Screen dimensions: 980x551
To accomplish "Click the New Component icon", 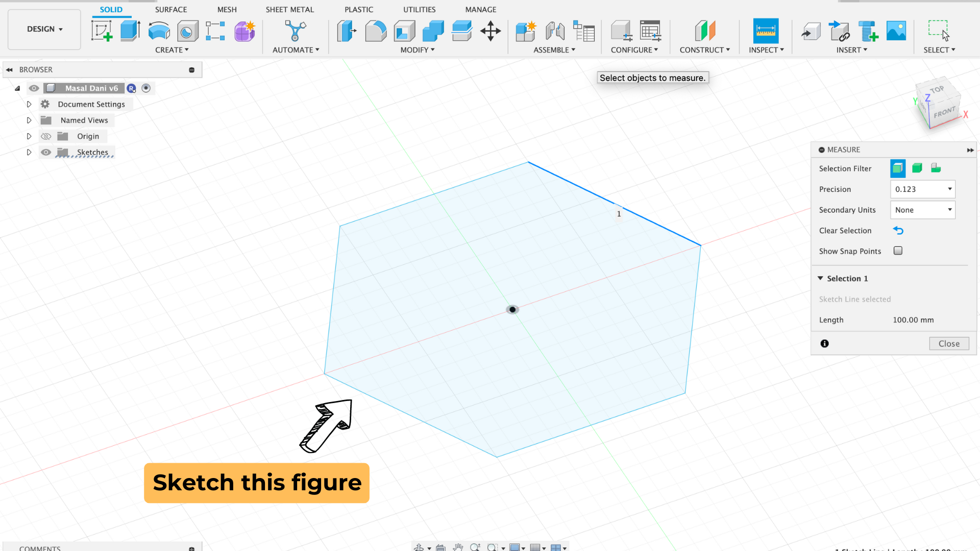I will point(526,31).
